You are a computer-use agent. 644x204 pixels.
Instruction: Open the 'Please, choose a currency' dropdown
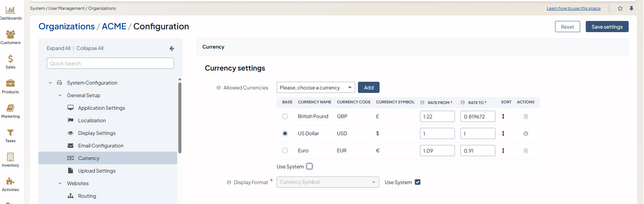pyautogui.click(x=315, y=87)
